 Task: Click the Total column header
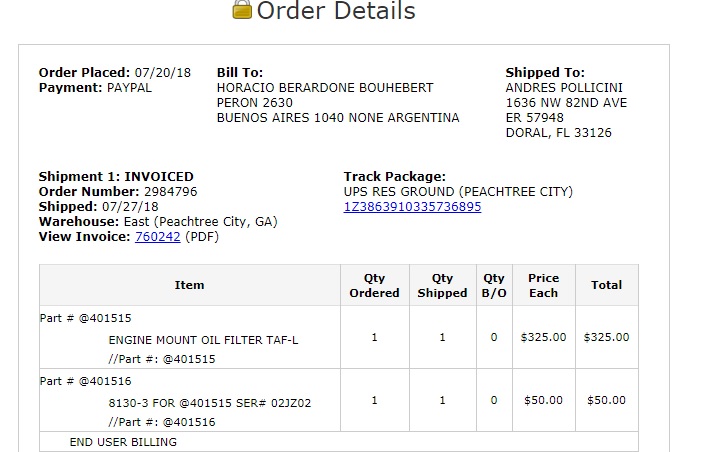pyautogui.click(x=606, y=285)
